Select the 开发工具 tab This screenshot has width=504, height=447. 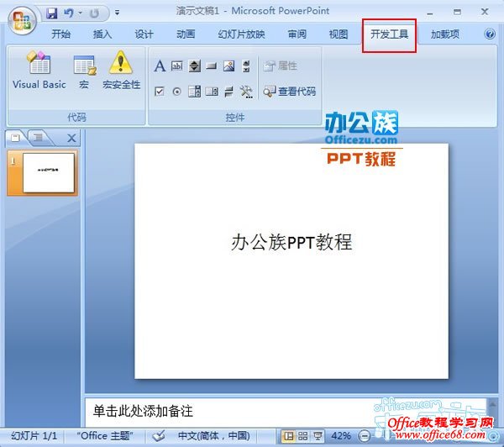click(389, 34)
